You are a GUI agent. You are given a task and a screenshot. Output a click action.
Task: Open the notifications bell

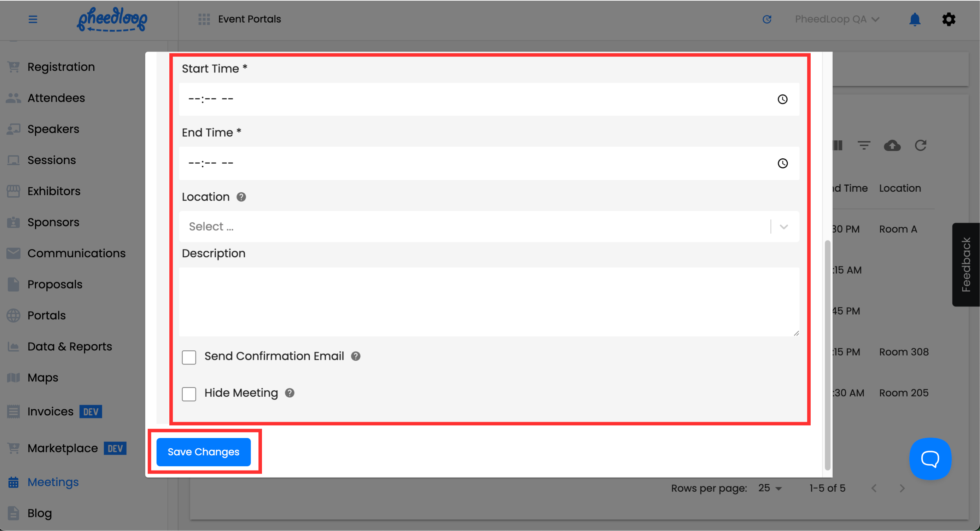(x=915, y=19)
